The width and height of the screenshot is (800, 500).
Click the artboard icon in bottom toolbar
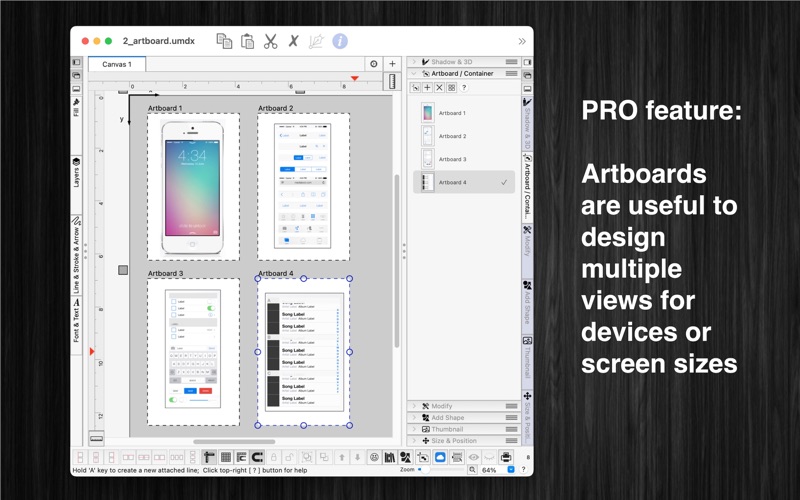423,457
